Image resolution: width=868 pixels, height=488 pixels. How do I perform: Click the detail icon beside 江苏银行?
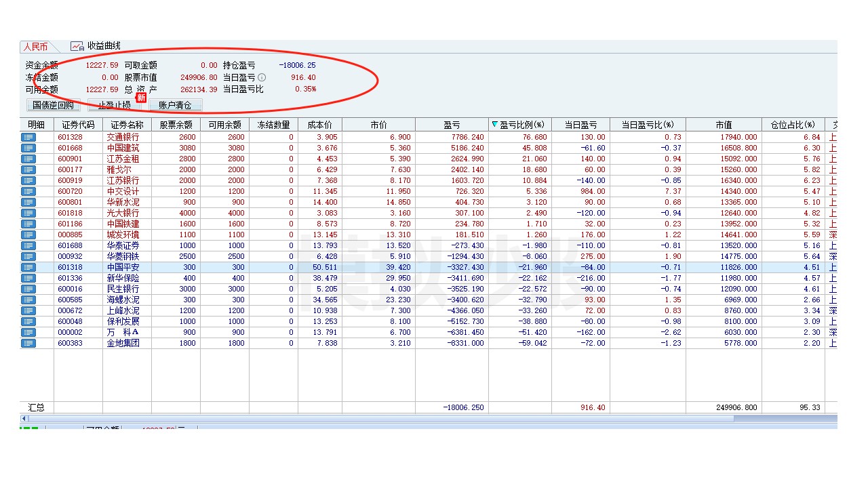click(28, 180)
